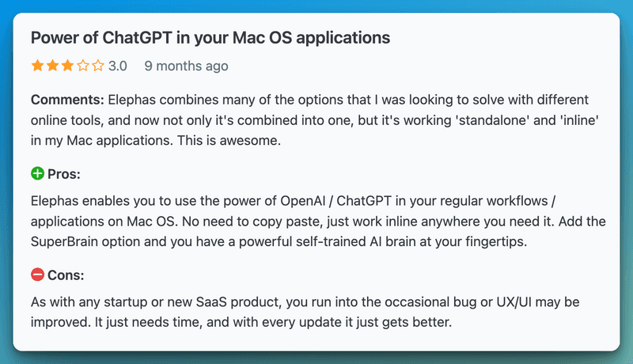Click the "Pros:" heading text
This screenshot has height=364, width=633.
pos(65,173)
